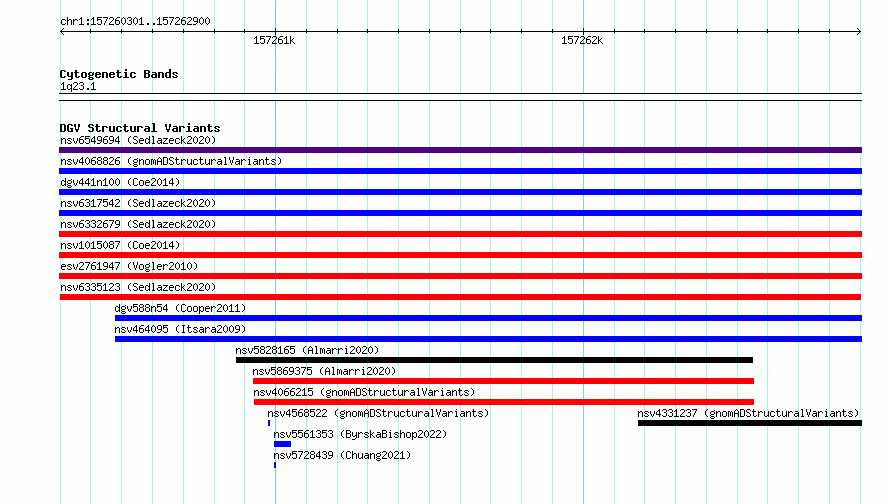Screen dimensions: 890x504
Task: Select the short blue nsv5561353 bar
Action: tap(282, 444)
